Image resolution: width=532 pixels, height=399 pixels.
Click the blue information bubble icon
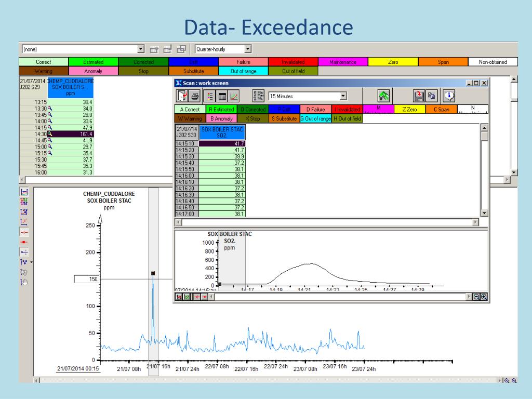point(449,96)
